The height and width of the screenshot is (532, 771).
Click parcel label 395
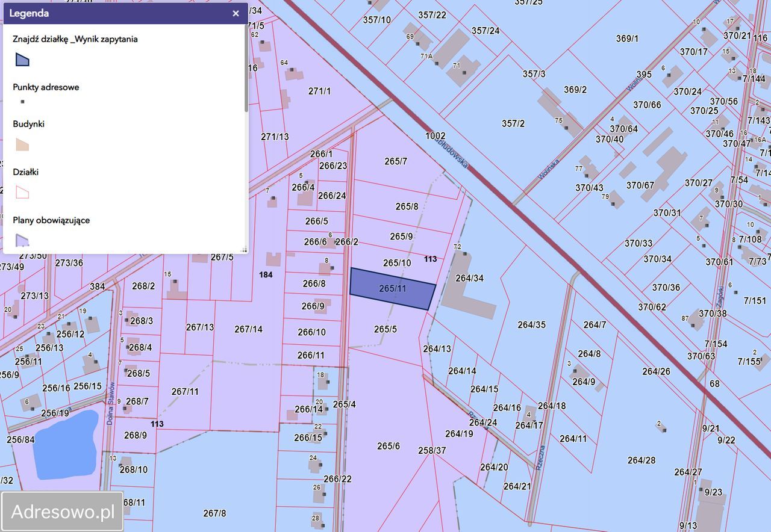click(644, 75)
